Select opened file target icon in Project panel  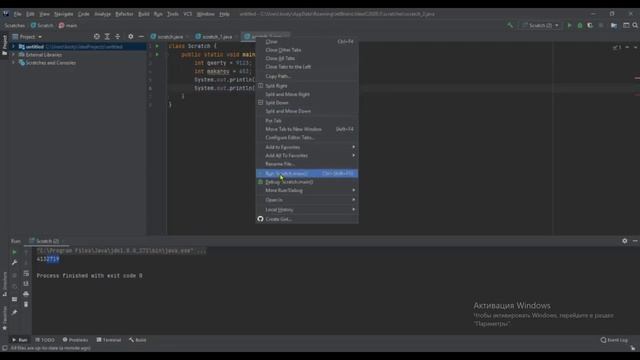click(x=97, y=37)
